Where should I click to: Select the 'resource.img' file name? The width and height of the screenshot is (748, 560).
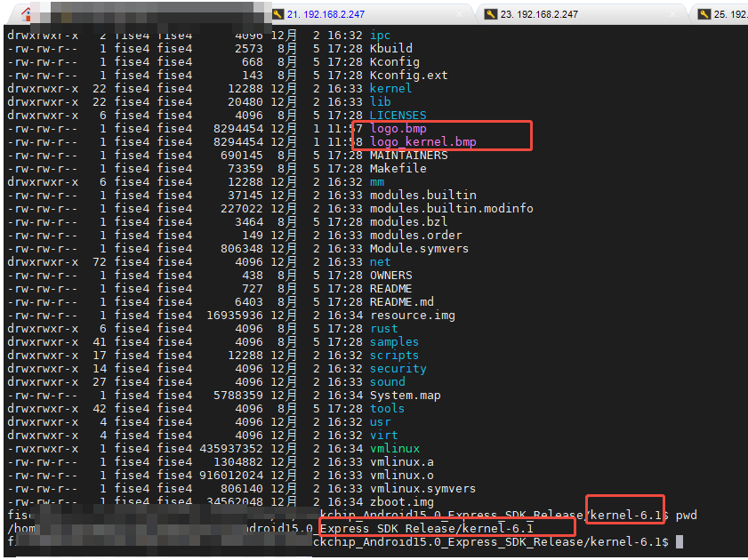[x=412, y=316]
